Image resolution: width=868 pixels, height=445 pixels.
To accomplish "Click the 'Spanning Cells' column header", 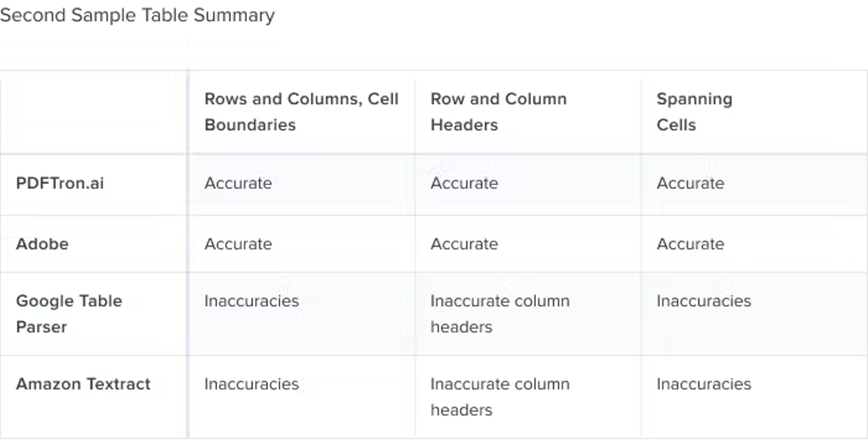I will pyautogui.click(x=694, y=112).
